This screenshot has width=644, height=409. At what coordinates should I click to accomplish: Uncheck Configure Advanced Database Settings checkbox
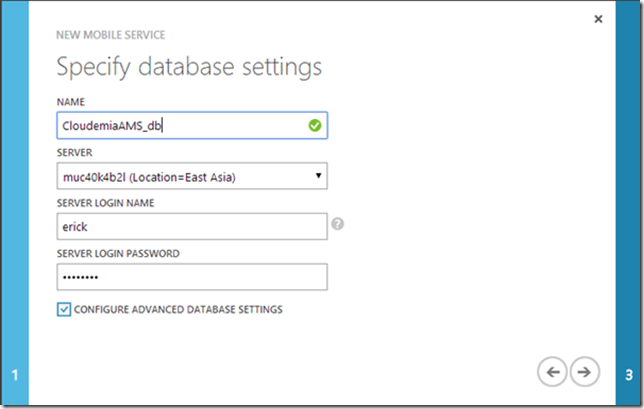(64, 310)
